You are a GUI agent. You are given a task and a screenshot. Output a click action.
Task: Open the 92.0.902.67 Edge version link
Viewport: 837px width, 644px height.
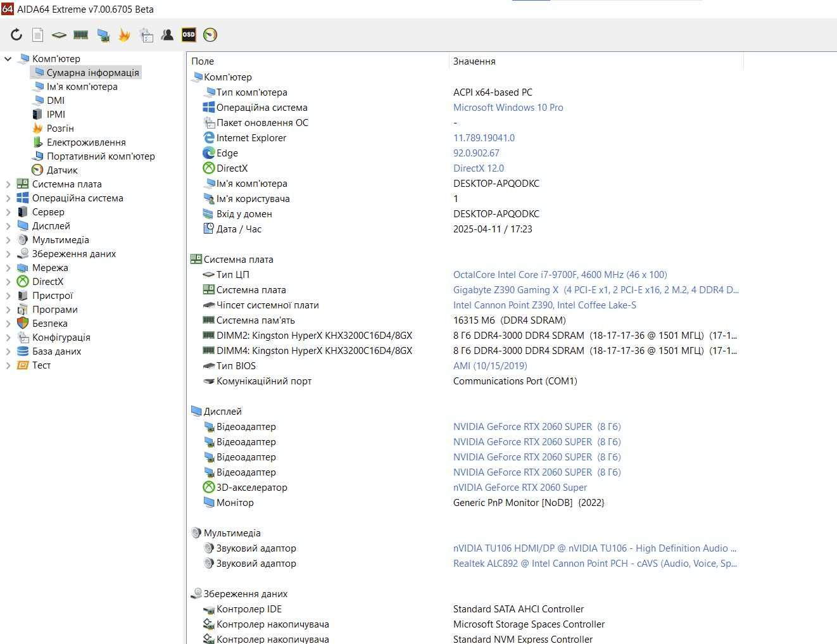tap(476, 153)
